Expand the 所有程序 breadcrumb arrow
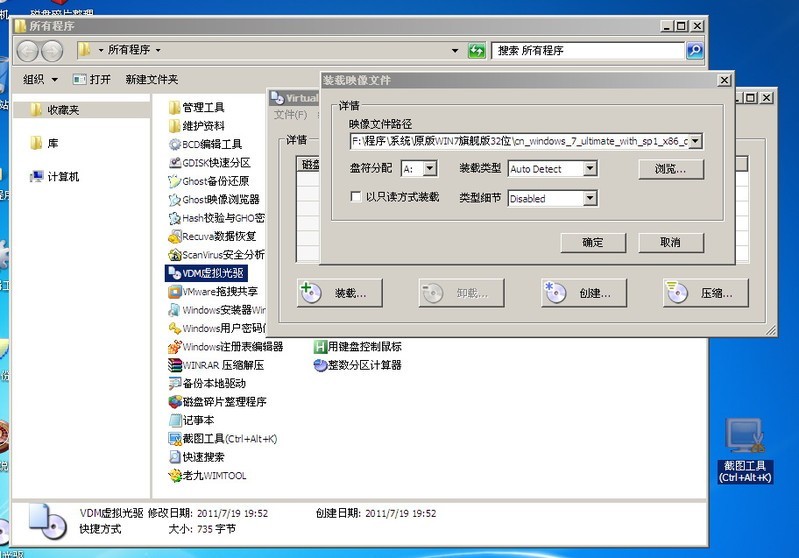 (158, 50)
